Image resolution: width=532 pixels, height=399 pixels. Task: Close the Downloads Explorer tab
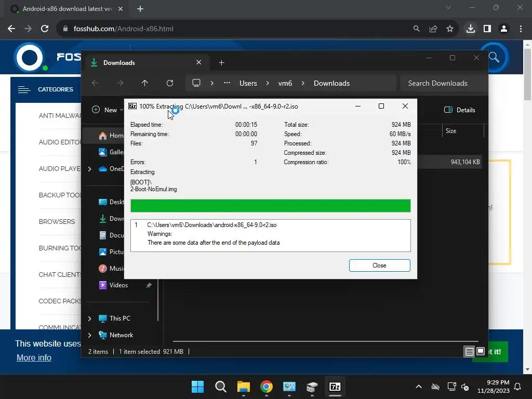[x=199, y=62]
